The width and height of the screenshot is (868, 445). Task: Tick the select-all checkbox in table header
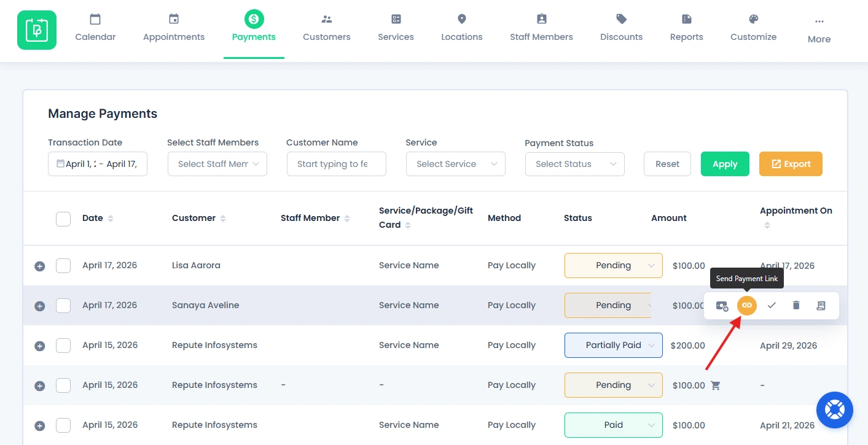63,219
